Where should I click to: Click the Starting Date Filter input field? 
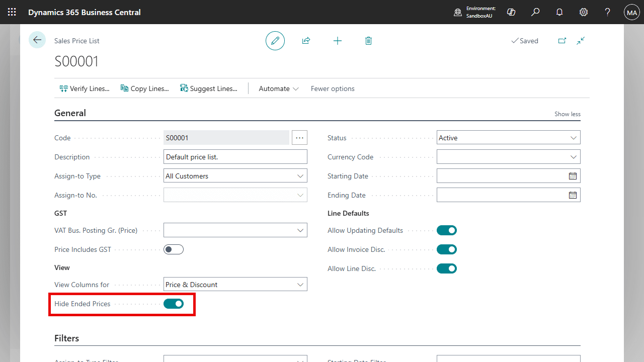point(509,359)
